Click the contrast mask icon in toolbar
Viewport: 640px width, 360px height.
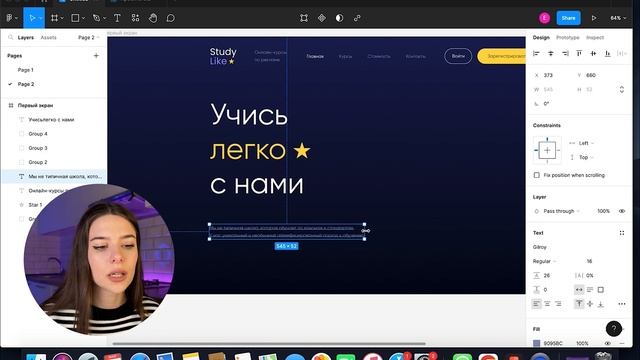(339, 18)
